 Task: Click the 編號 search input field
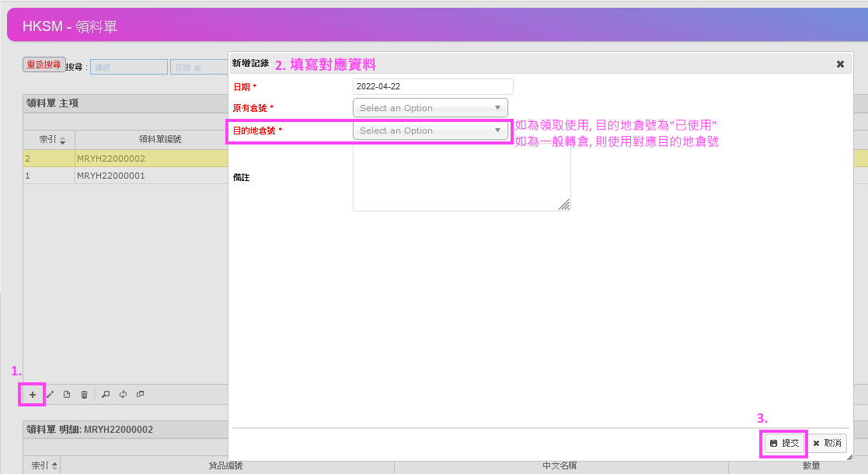pos(128,67)
